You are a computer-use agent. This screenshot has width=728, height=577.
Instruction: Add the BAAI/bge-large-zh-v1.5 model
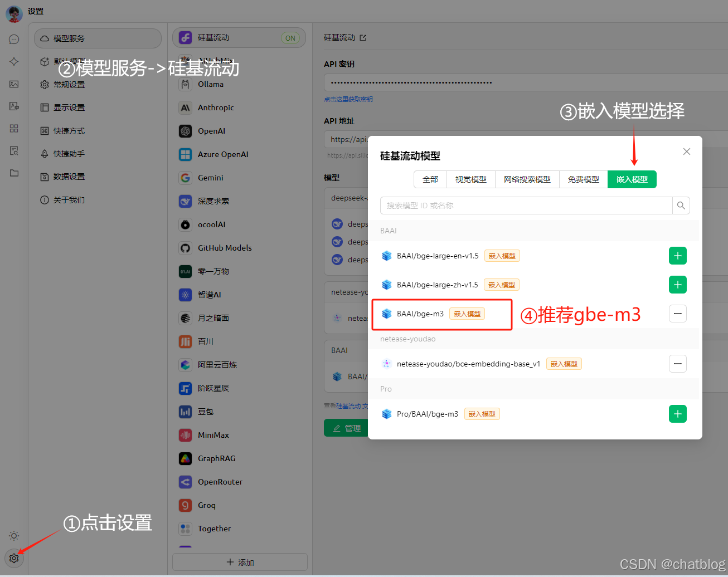click(x=678, y=285)
